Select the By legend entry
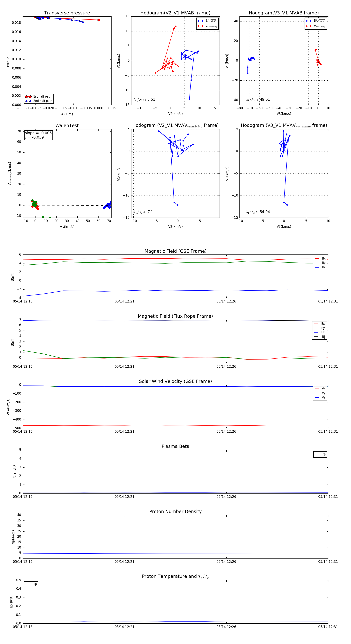 tap(320, 263)
